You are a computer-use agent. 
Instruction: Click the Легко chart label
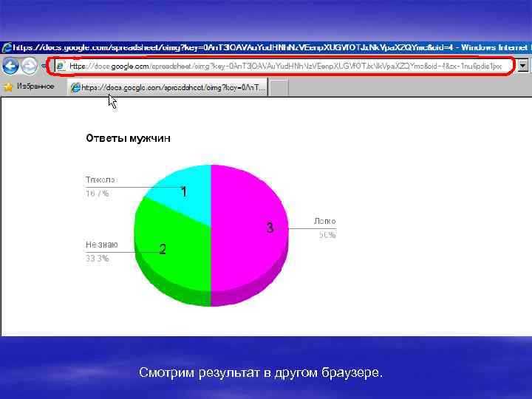point(324,221)
